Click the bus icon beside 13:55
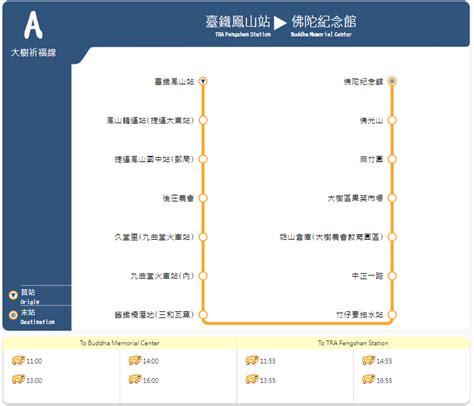Image resolution: width=474 pixels, height=406 pixels. (x=252, y=379)
